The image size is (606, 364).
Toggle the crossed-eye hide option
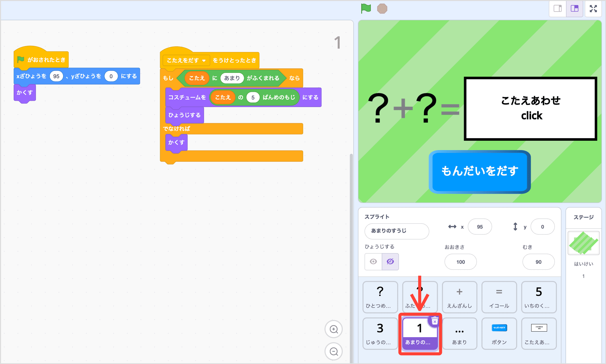(390, 262)
